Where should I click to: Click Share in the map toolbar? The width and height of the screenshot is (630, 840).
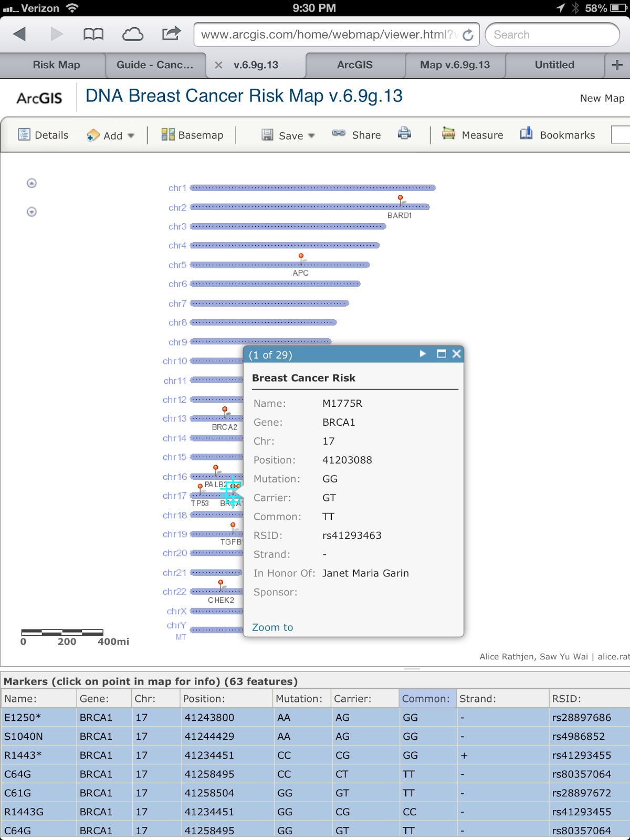(356, 135)
